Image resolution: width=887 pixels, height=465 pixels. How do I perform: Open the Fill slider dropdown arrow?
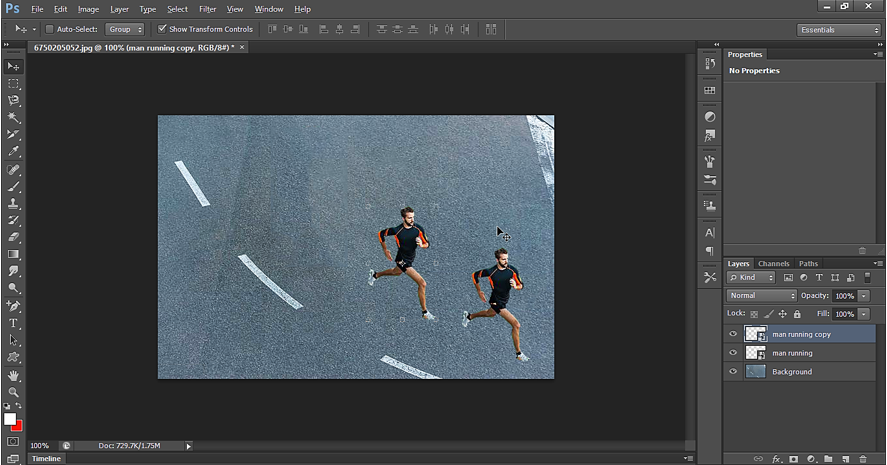[864, 314]
